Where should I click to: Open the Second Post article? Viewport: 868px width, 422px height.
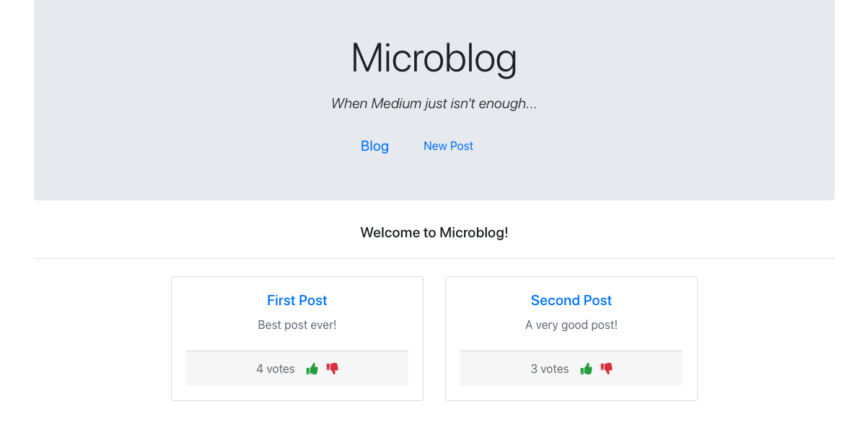pyautogui.click(x=571, y=300)
